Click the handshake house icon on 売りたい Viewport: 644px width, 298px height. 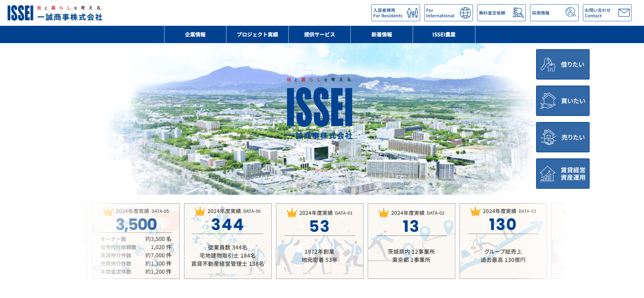coord(548,137)
